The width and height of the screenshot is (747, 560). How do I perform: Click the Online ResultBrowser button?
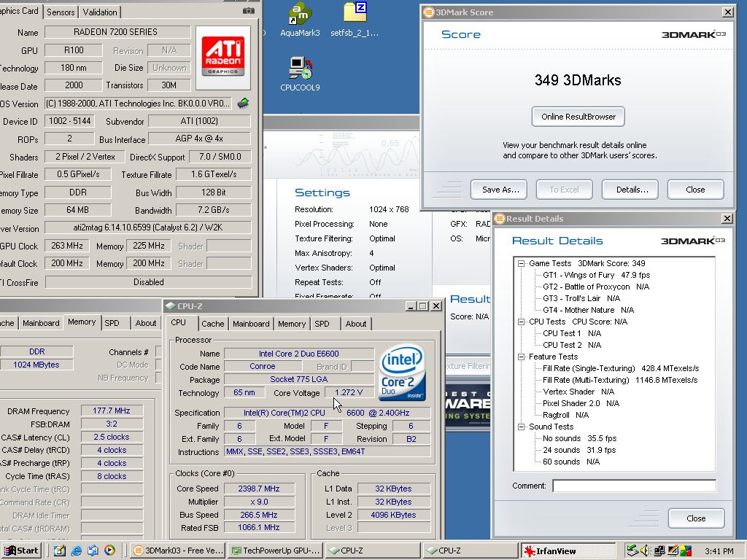pos(578,117)
